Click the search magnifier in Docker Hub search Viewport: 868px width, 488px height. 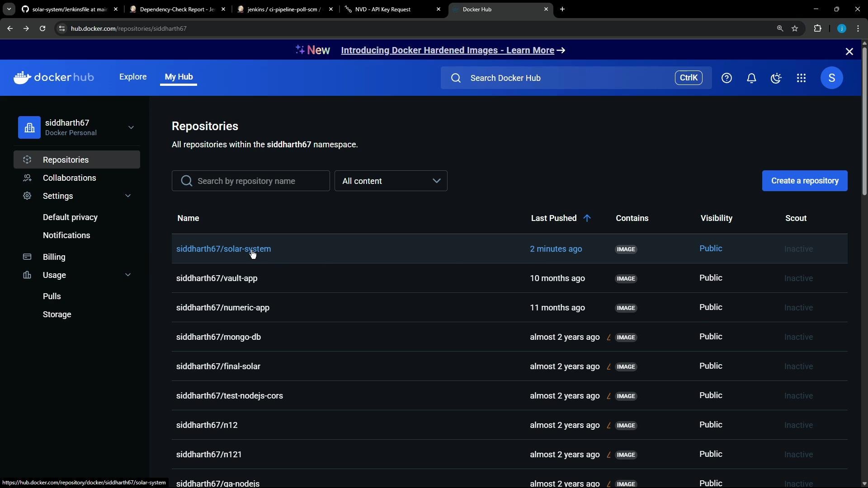456,78
